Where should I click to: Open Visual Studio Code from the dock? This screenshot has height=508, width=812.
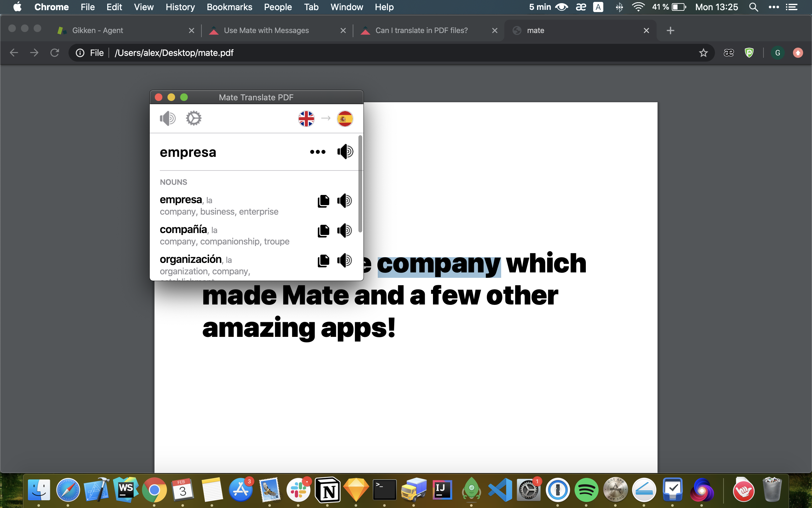coord(500,490)
